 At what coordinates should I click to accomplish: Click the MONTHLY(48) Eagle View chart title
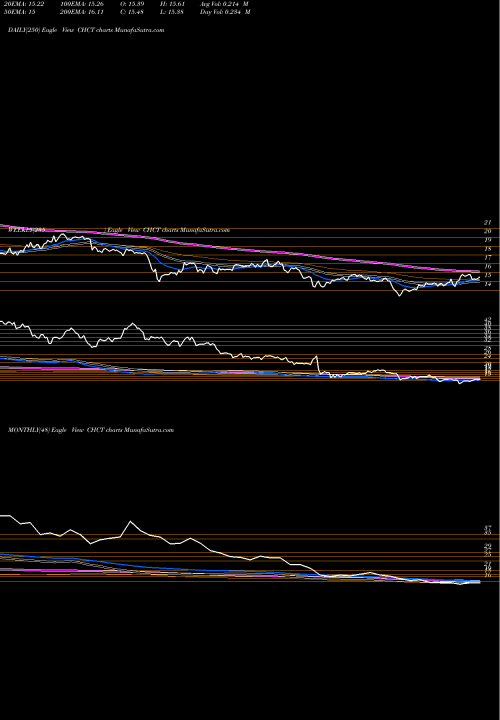click(x=91, y=430)
